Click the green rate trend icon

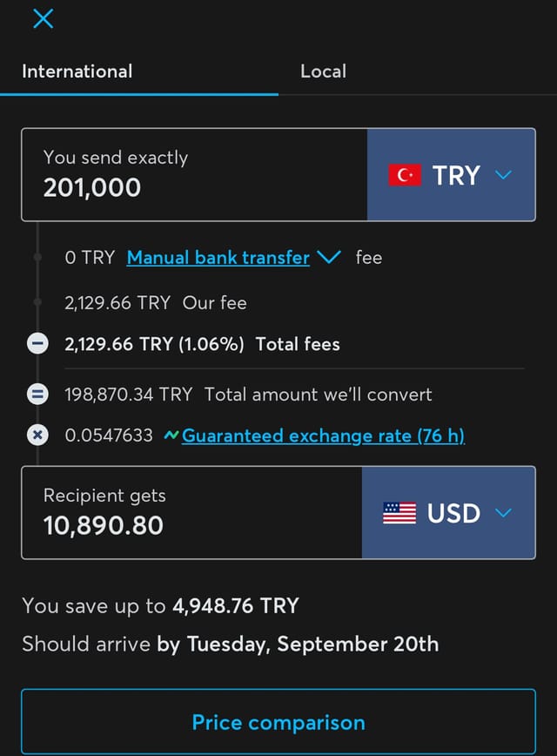(x=171, y=435)
